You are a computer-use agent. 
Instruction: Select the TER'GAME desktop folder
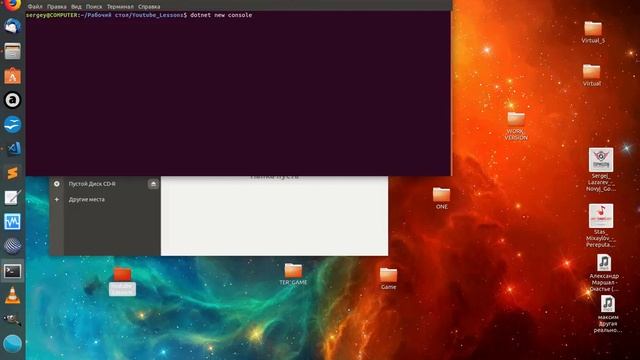click(x=293, y=274)
